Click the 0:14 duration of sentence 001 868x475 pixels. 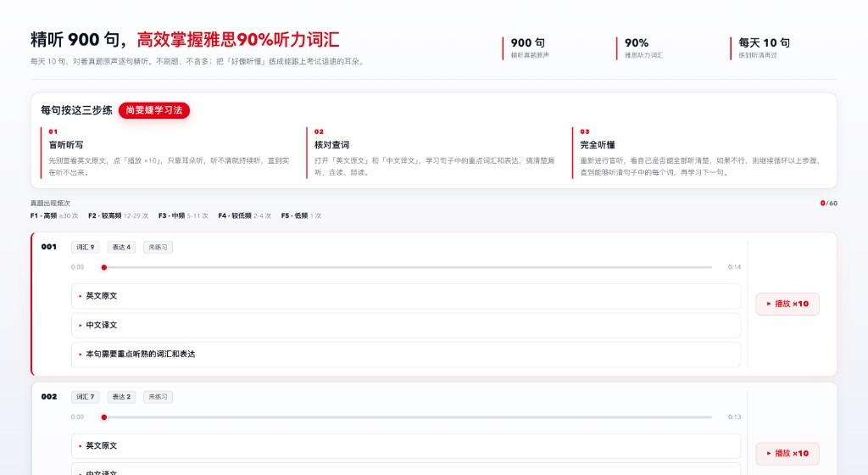tap(734, 267)
